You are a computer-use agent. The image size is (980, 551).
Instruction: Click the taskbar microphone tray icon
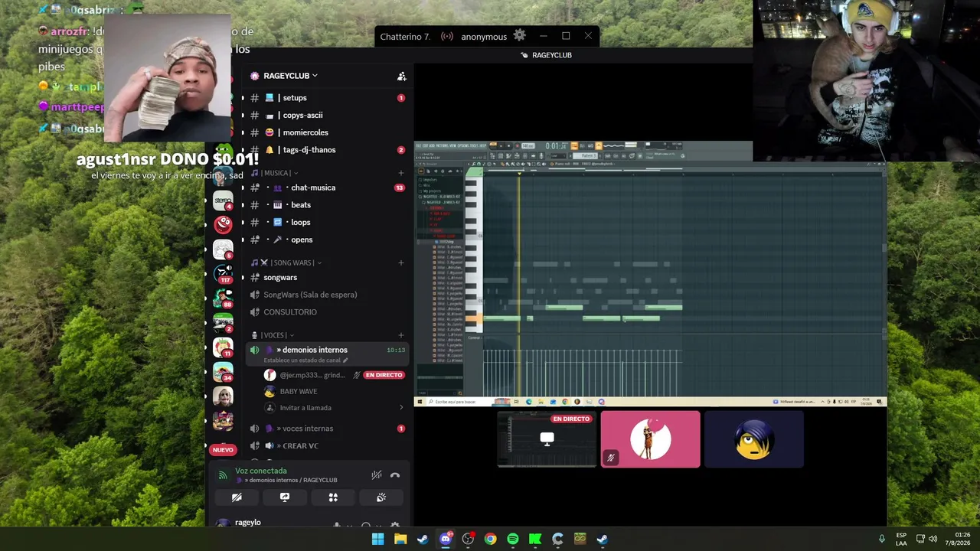tap(882, 539)
